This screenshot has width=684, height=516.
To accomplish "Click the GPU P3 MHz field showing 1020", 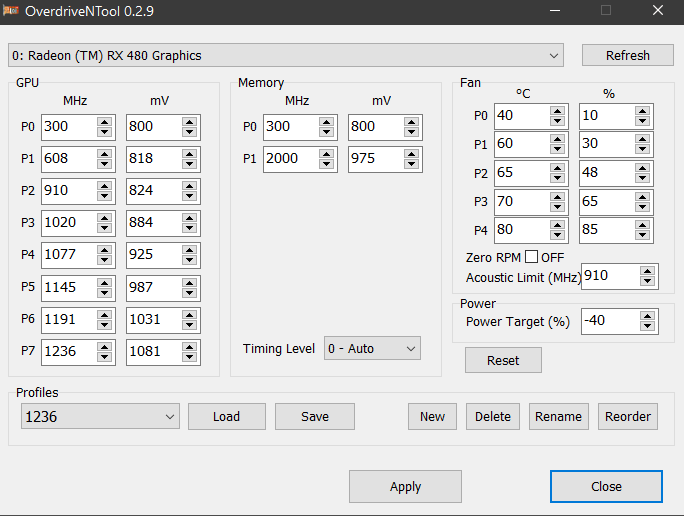I will point(70,223).
